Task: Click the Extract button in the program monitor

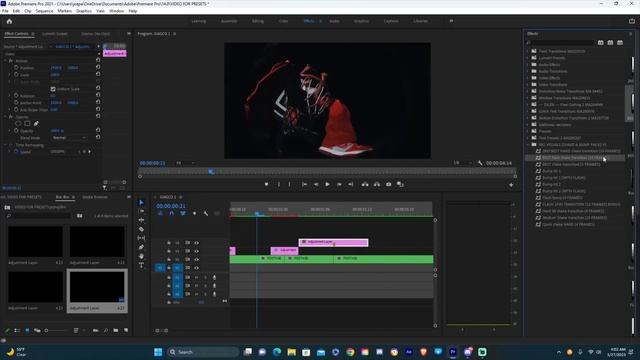Action: pos(377,184)
